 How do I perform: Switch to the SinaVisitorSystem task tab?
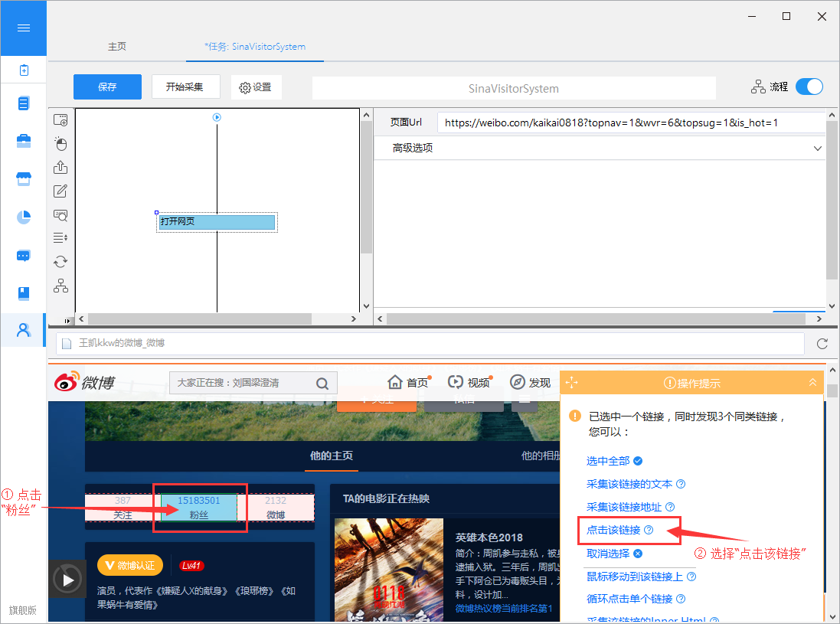tap(255, 47)
